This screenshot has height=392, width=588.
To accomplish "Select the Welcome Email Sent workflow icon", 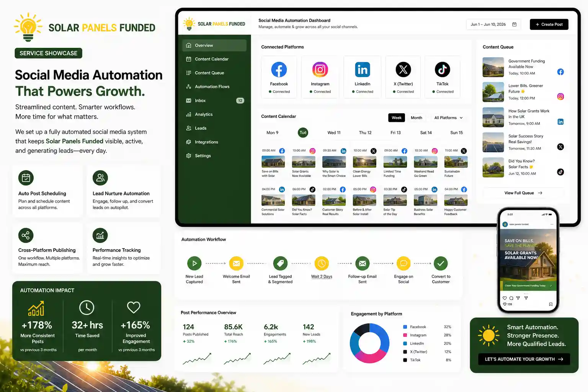I will (236, 263).
